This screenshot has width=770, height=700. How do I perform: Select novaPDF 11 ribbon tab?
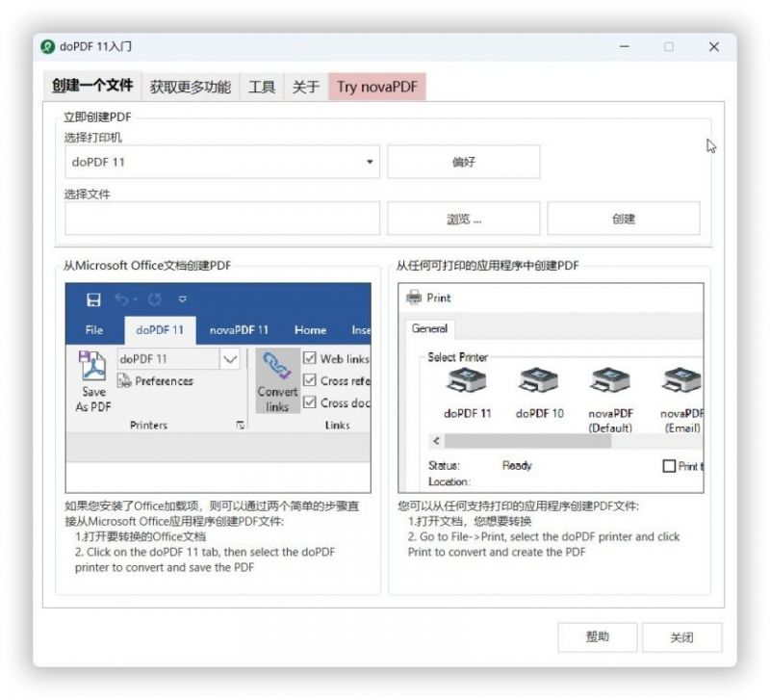239,330
